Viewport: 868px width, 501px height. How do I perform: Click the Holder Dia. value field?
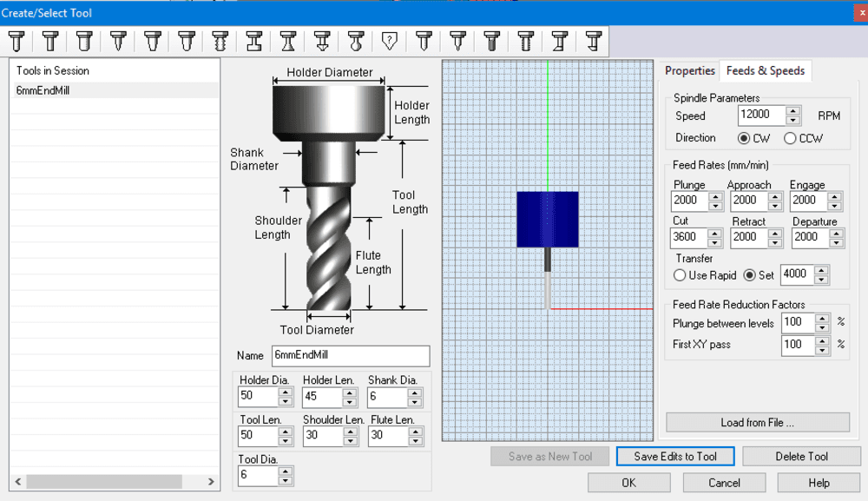pyautogui.click(x=258, y=396)
